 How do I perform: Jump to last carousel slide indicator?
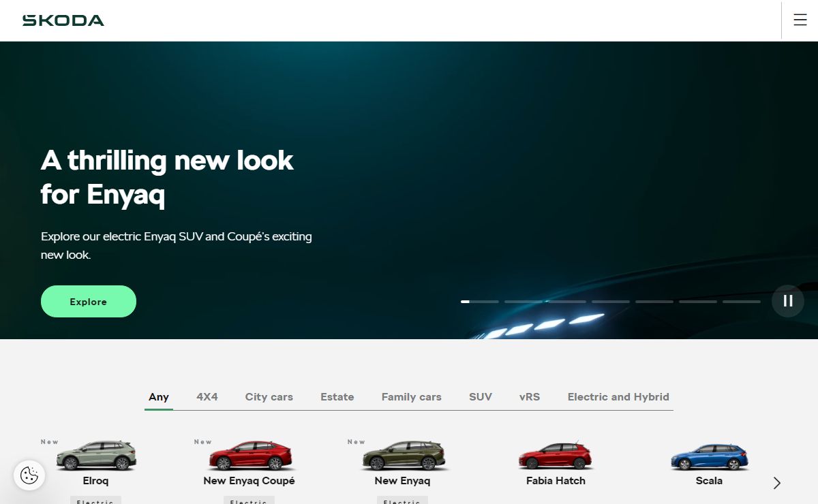(742, 301)
